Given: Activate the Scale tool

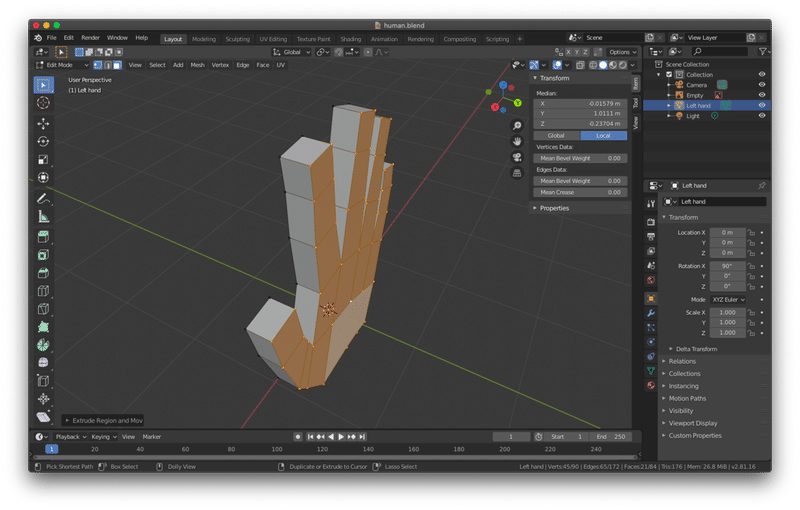Looking at the screenshot, I should [x=43, y=160].
